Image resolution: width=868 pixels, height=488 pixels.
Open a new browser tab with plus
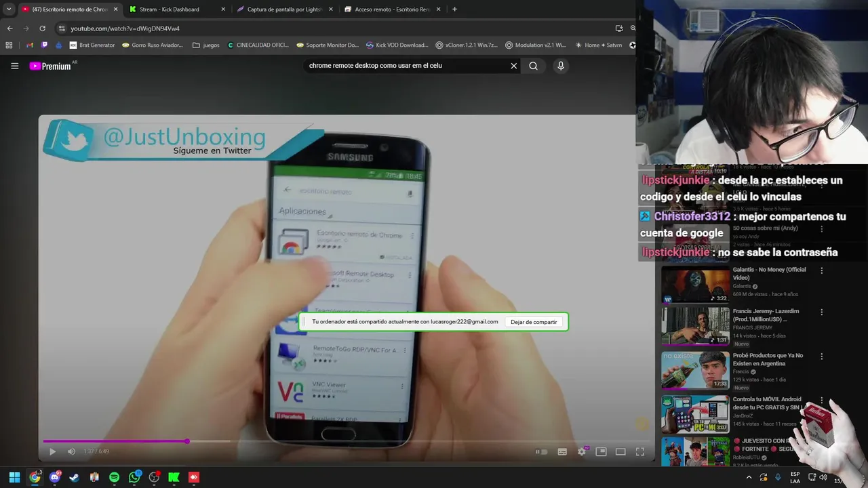click(454, 9)
